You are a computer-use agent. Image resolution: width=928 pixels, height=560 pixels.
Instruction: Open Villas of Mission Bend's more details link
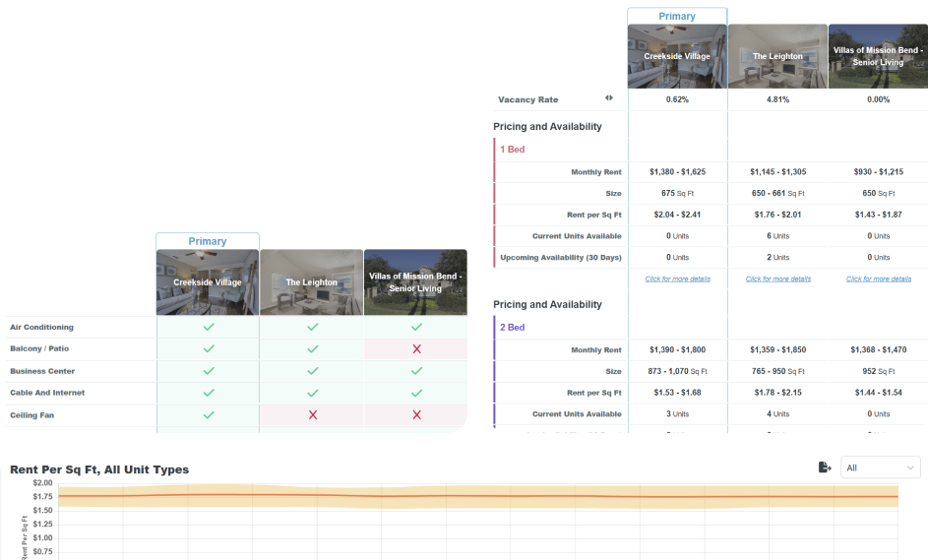(878, 280)
